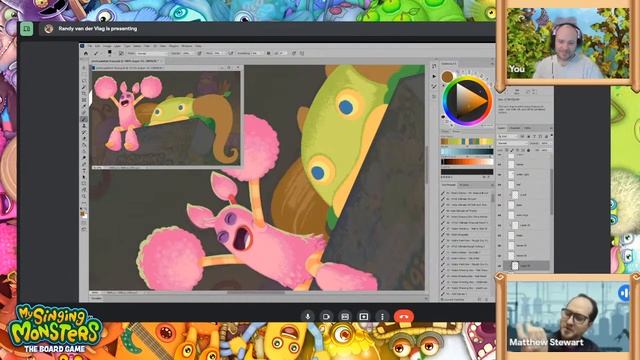The image size is (640, 360).
Task: Open the brush preset picker dropdown
Action: pyautogui.click(x=110, y=53)
